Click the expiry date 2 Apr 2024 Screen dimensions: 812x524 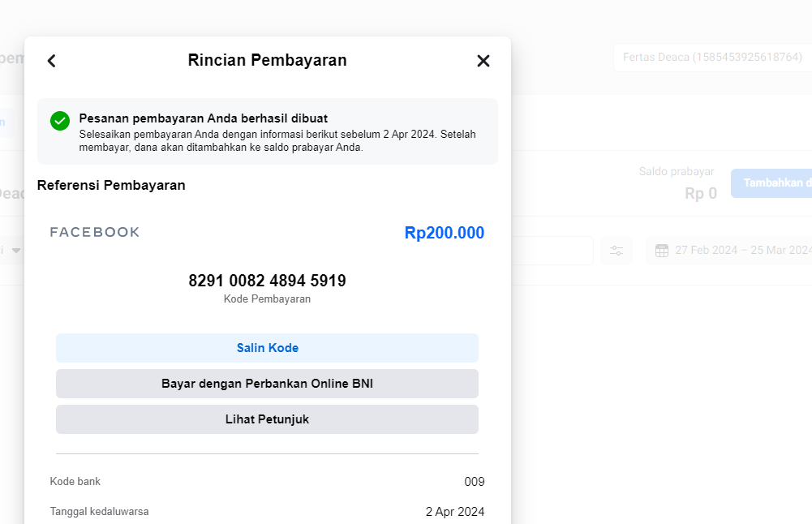pyautogui.click(x=455, y=512)
